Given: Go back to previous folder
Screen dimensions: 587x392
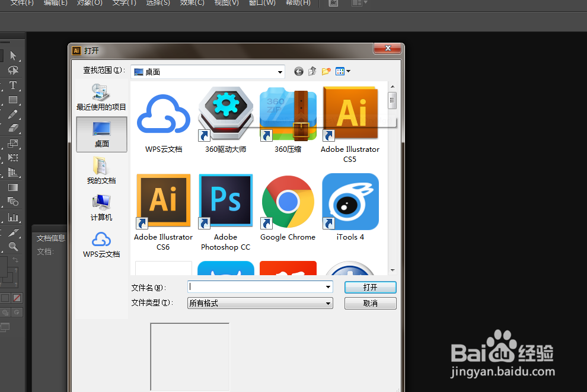Looking at the screenshot, I should click(x=298, y=71).
